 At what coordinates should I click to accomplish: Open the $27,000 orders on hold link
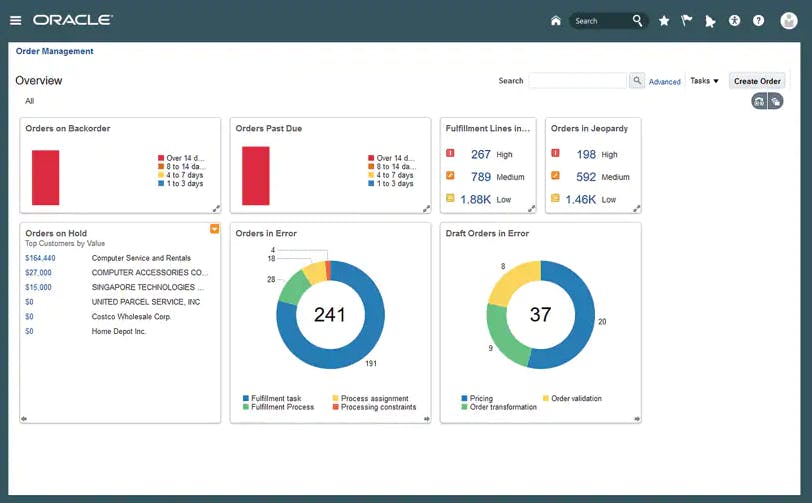38,272
